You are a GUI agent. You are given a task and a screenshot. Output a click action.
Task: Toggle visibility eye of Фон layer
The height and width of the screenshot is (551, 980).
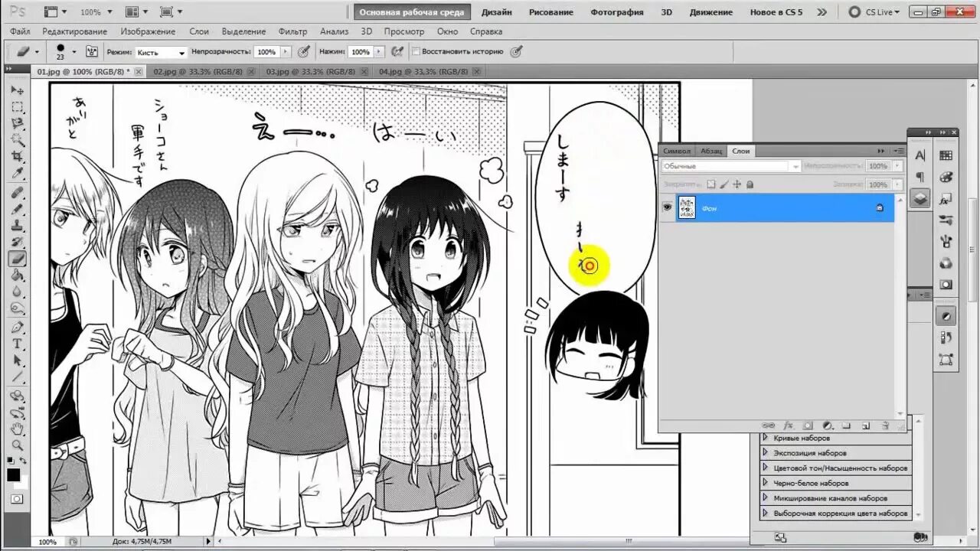667,207
